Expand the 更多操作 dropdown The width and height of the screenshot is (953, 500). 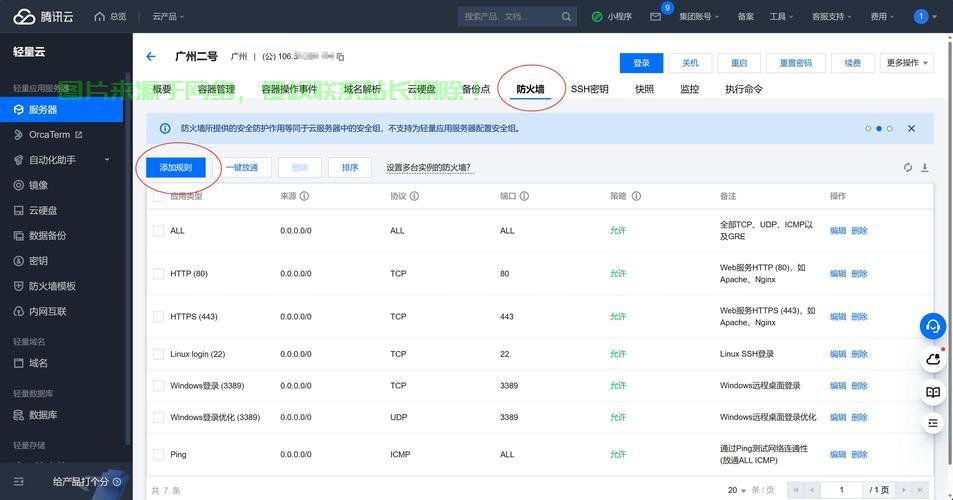click(908, 63)
